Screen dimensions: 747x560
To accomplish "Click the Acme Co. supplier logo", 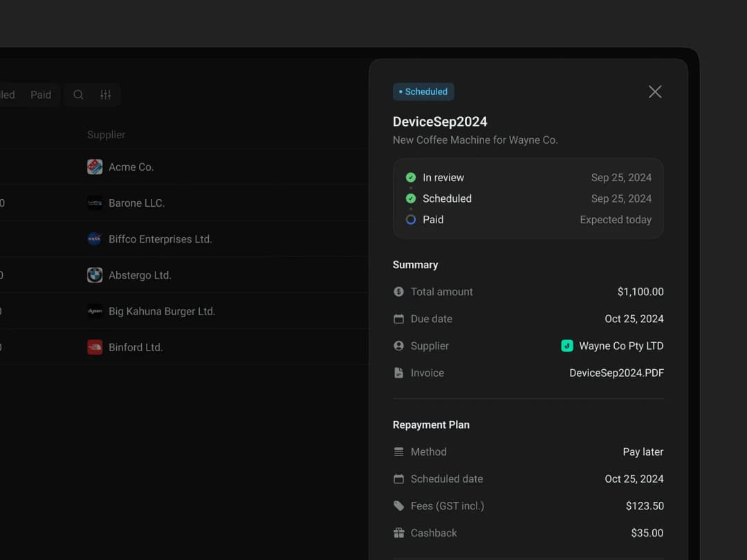I will [x=95, y=167].
